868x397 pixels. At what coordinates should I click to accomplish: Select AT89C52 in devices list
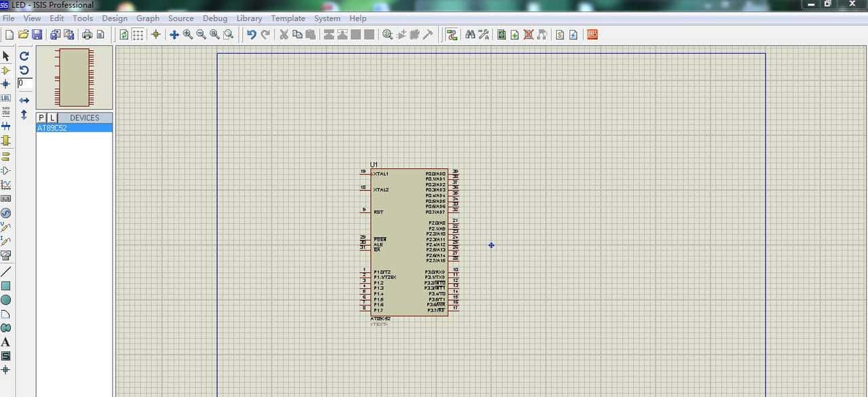tap(52, 128)
